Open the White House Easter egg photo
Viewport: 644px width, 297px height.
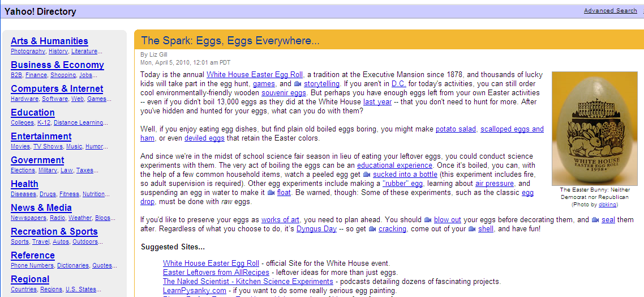[x=594, y=128]
